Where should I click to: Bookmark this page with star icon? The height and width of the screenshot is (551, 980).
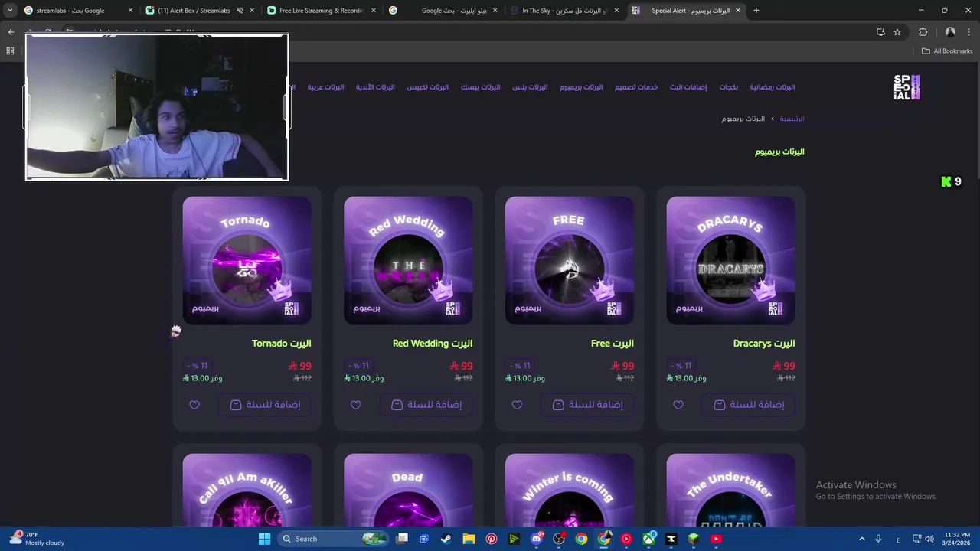click(897, 32)
